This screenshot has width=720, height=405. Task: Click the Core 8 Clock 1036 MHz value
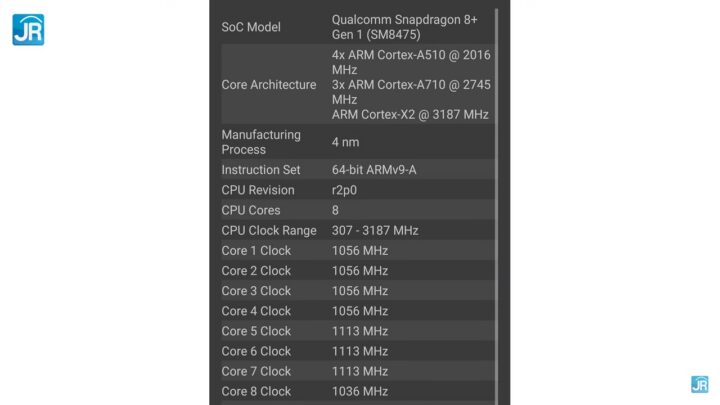(x=360, y=391)
